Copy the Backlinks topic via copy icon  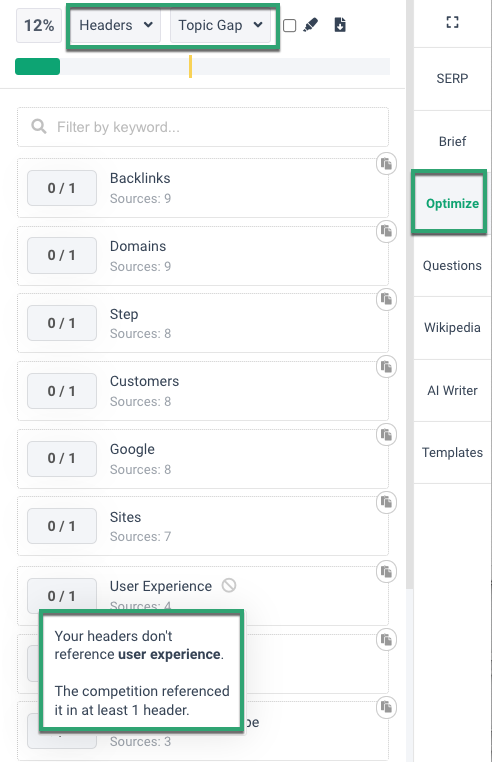[387, 164]
